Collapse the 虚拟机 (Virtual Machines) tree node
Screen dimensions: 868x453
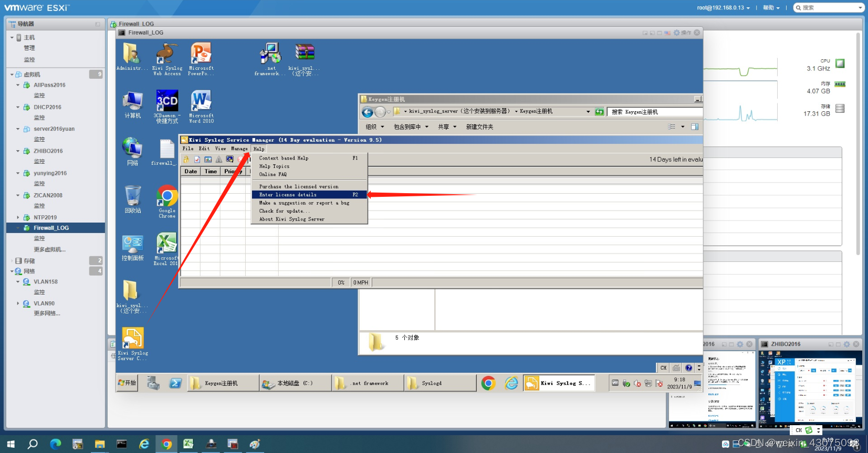(12, 75)
